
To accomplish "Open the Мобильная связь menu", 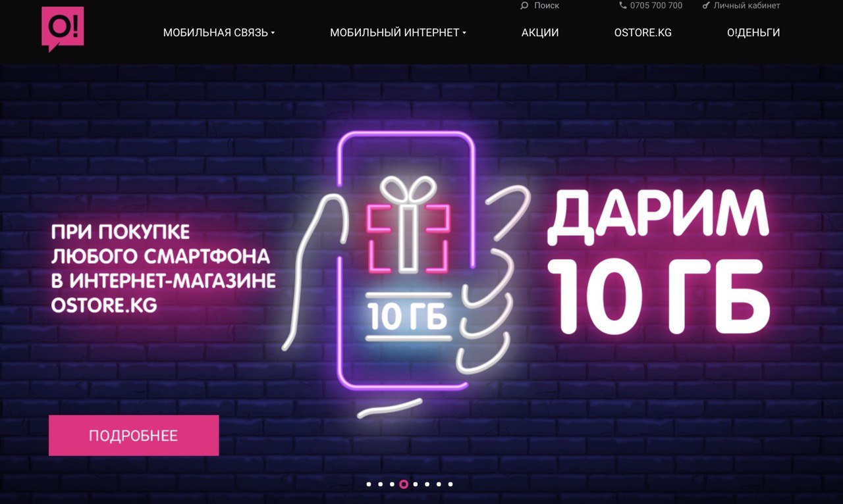I will tap(215, 32).
